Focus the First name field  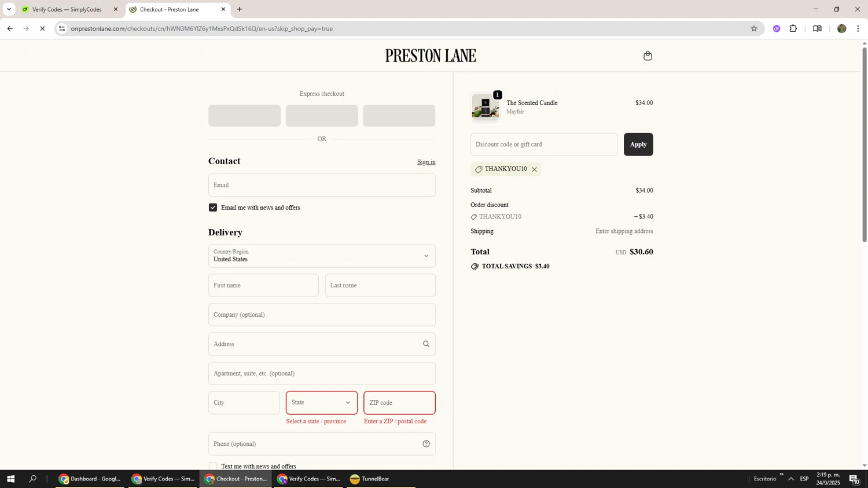pyautogui.click(x=263, y=285)
